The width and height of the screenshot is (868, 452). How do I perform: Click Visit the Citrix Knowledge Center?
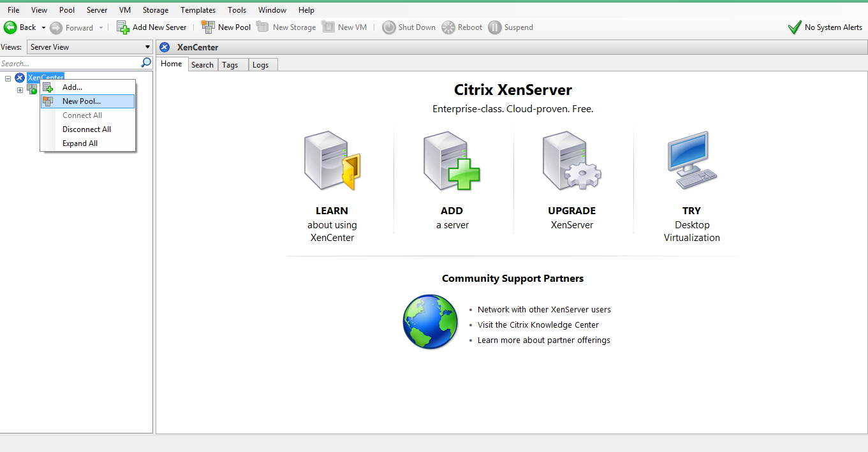(538, 325)
